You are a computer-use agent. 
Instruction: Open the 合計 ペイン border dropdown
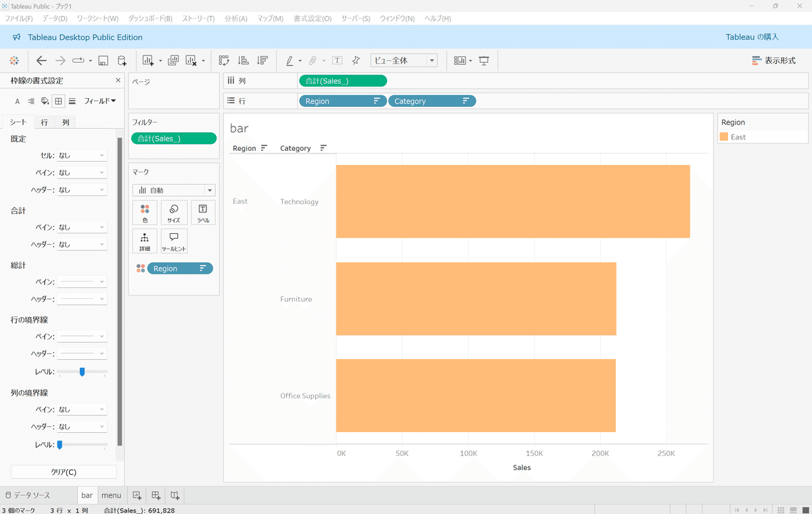pos(82,227)
